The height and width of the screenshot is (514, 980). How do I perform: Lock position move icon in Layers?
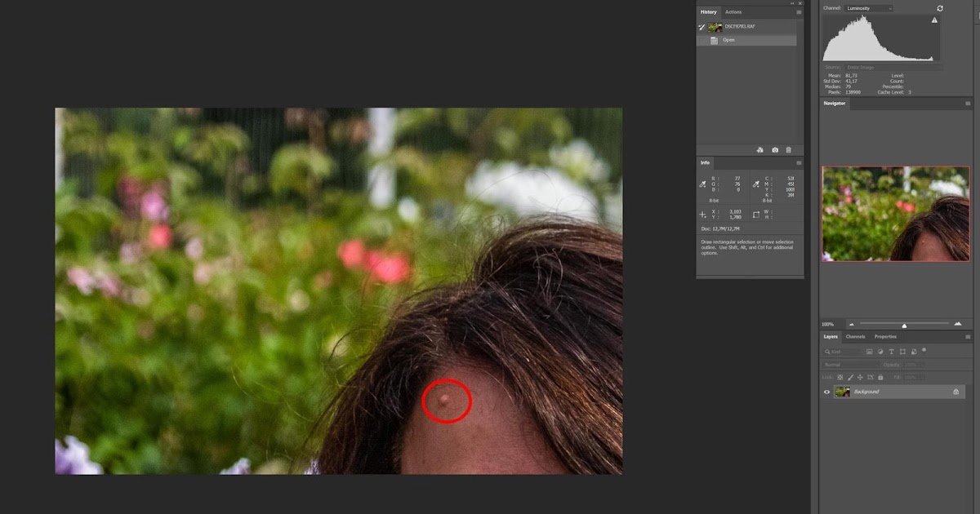point(860,377)
